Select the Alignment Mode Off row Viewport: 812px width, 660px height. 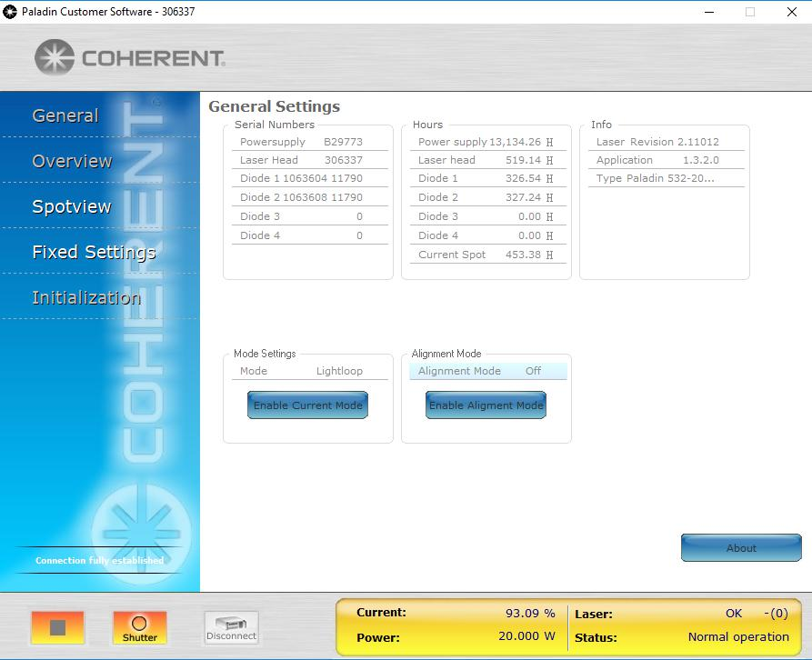487,371
